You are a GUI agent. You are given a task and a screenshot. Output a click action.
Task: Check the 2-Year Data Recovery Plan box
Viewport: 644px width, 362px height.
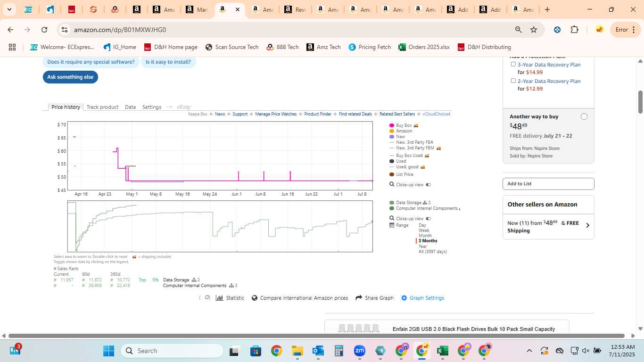pos(513,81)
